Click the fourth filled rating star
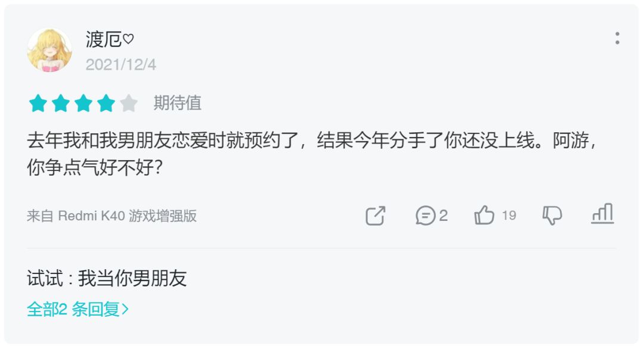This screenshot has height=346, width=644. click(x=106, y=104)
